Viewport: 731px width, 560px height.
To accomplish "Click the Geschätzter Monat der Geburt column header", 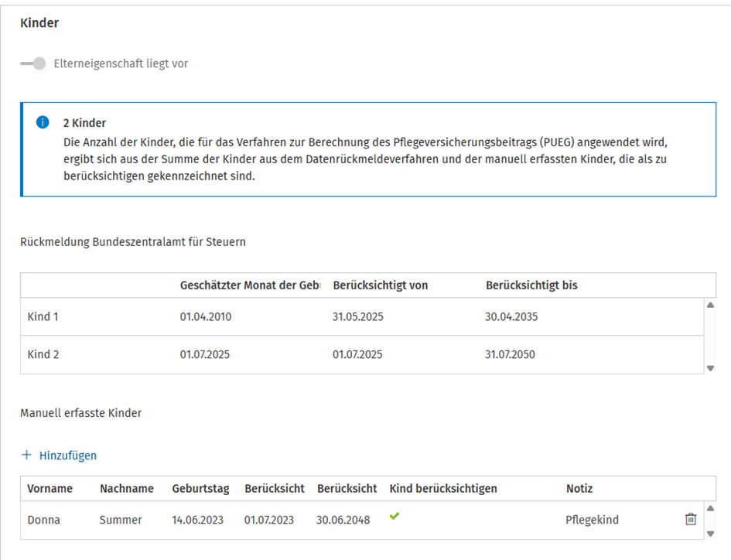I will (x=250, y=285).
